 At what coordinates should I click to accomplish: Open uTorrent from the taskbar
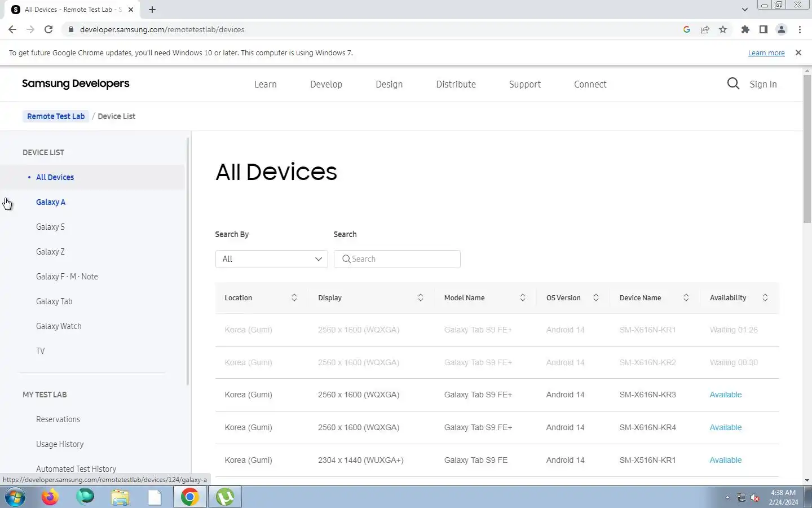pyautogui.click(x=225, y=497)
